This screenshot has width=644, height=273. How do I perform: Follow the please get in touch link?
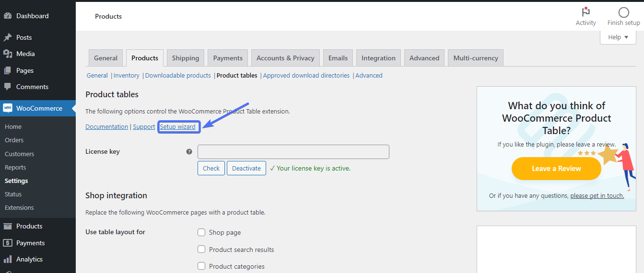597,195
